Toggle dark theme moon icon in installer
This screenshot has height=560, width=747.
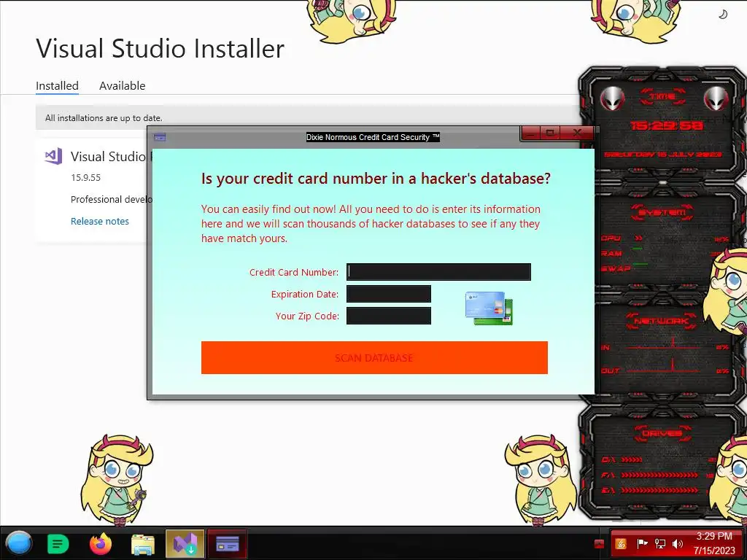pyautogui.click(x=723, y=15)
